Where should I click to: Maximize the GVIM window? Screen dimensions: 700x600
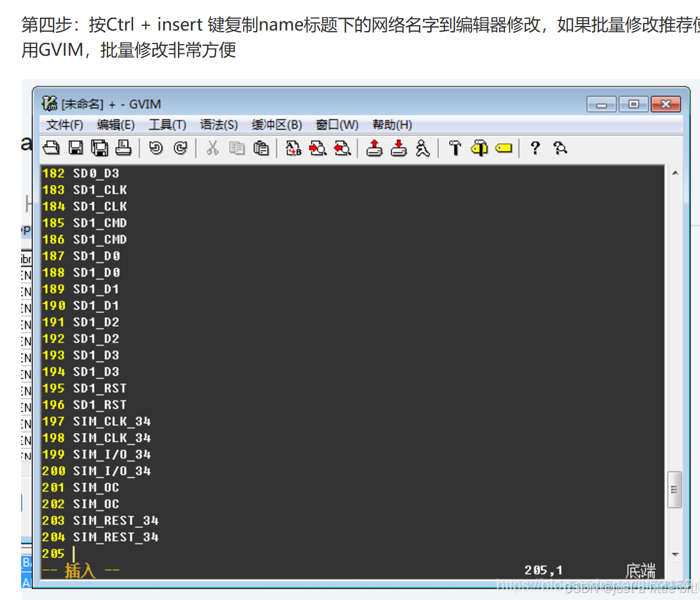(634, 105)
